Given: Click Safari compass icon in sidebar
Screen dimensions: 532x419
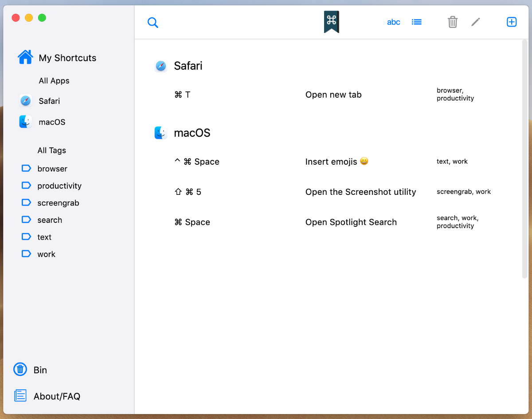Looking at the screenshot, I should coord(26,101).
